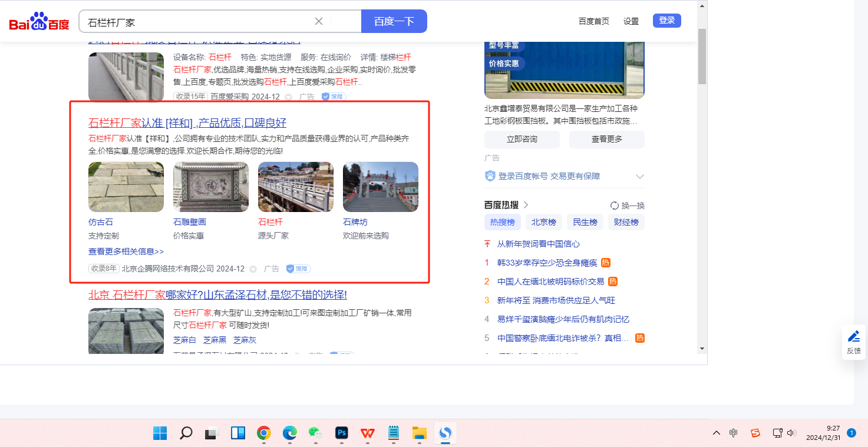Clear the search box with the X icon
Viewport: 868px width, 447px height.
pos(319,21)
